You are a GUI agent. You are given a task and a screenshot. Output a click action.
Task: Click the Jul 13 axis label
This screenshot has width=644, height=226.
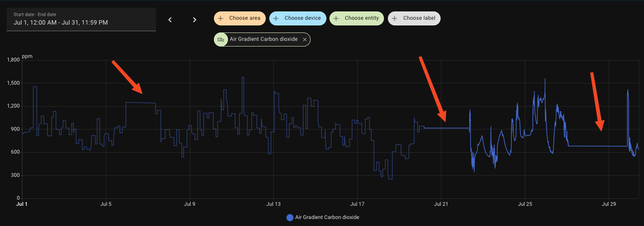point(274,204)
